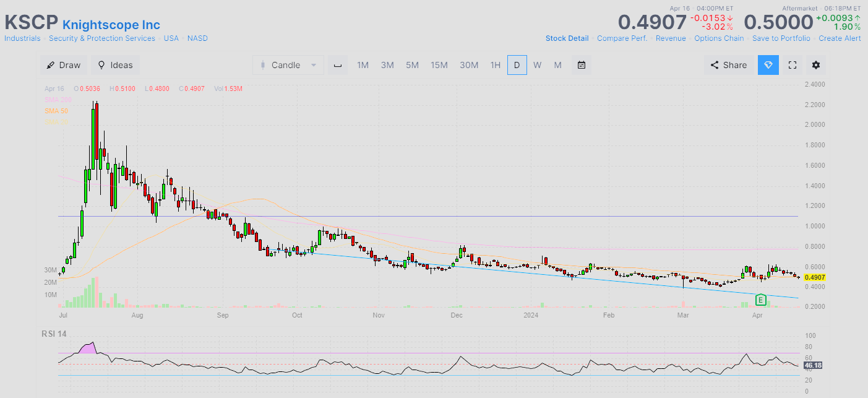Screen dimensions: 868x398
Task: Select the 1M timeframe
Action: pos(363,65)
